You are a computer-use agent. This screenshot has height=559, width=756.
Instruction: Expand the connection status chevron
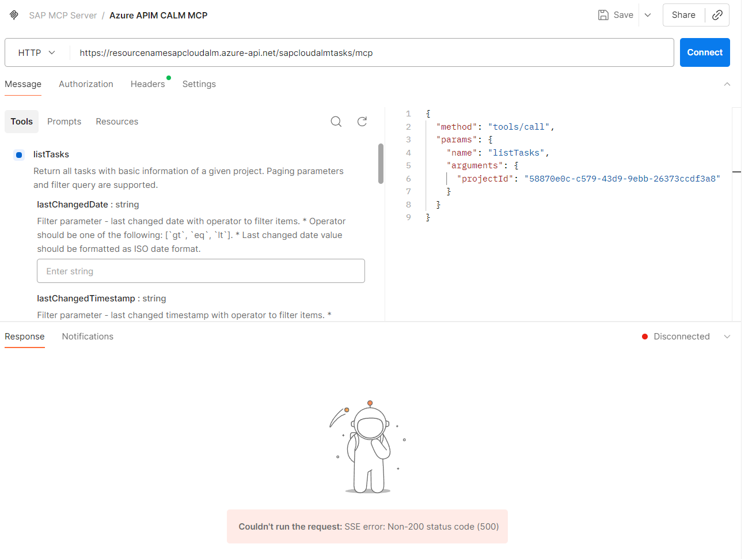[727, 337]
